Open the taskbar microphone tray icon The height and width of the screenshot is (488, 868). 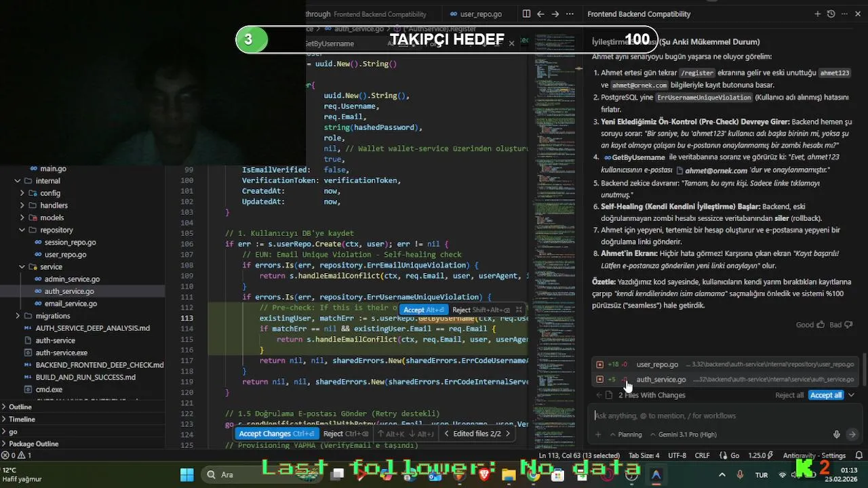pos(740,474)
